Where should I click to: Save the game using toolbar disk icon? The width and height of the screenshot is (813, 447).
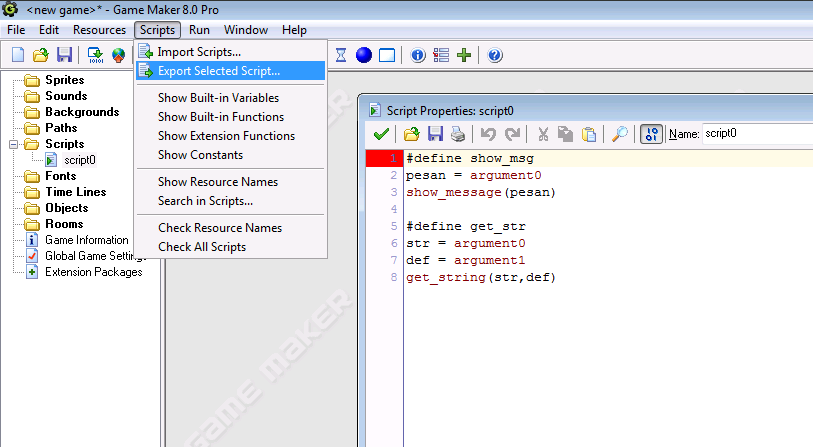[x=64, y=54]
